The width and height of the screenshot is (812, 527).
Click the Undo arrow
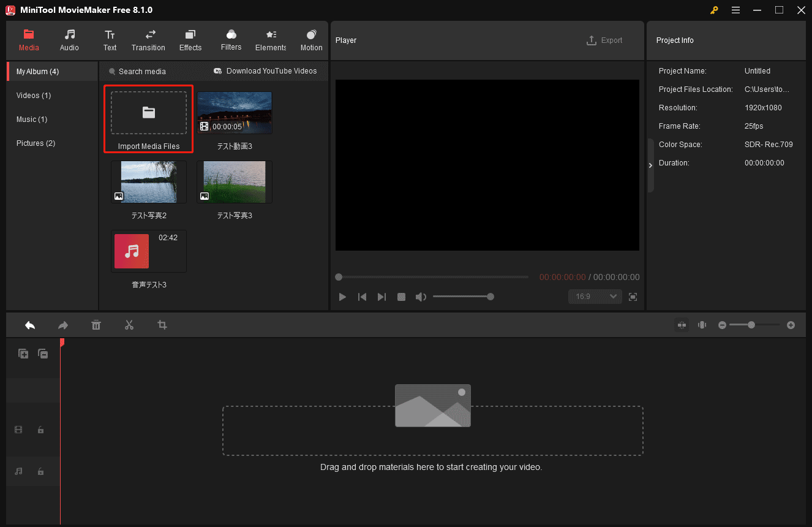tap(30, 325)
